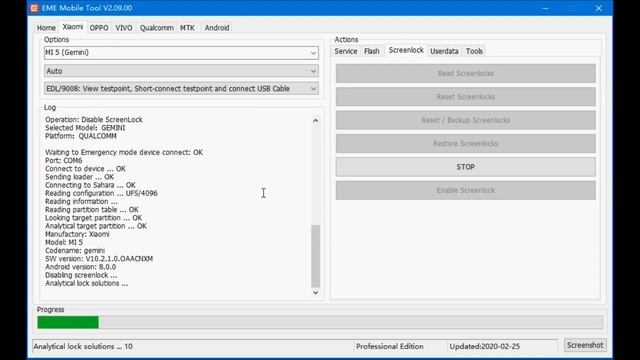Click the 'Operation: Disable ScreenLock' log line
The height and width of the screenshot is (360, 640).
click(x=94, y=120)
